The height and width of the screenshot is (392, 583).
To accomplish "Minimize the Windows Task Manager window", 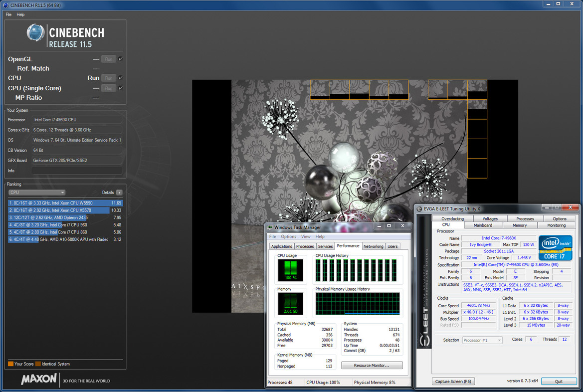I will (379, 226).
